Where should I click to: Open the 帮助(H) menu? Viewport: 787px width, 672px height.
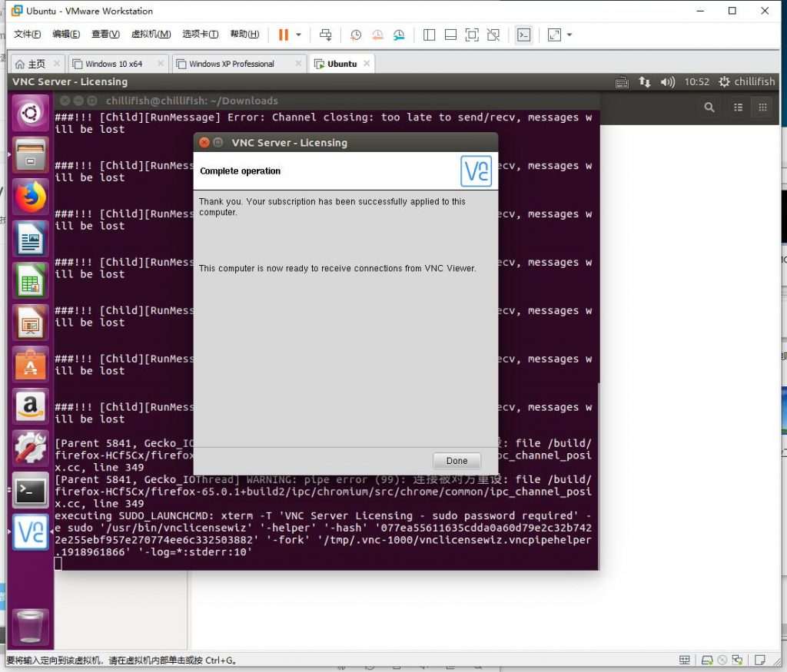244,34
